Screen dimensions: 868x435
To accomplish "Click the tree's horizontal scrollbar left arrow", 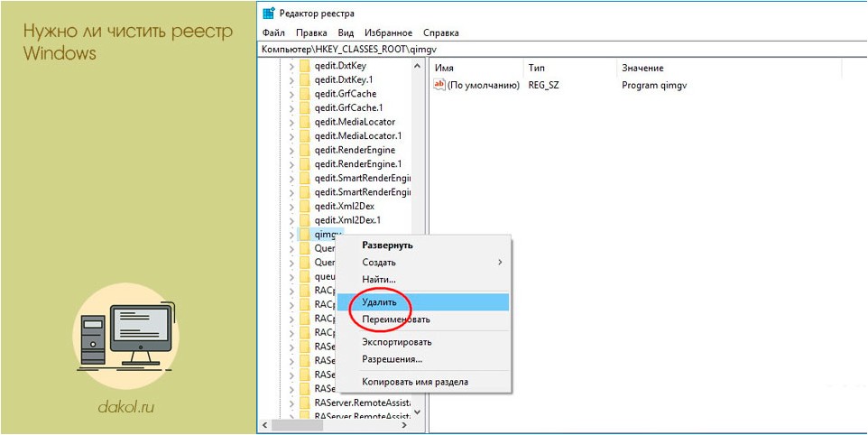I will [264, 425].
